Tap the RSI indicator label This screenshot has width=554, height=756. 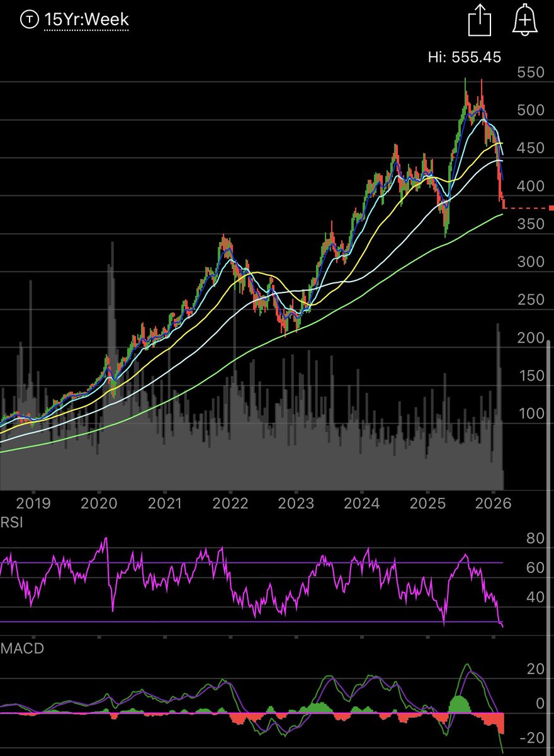click(x=11, y=523)
